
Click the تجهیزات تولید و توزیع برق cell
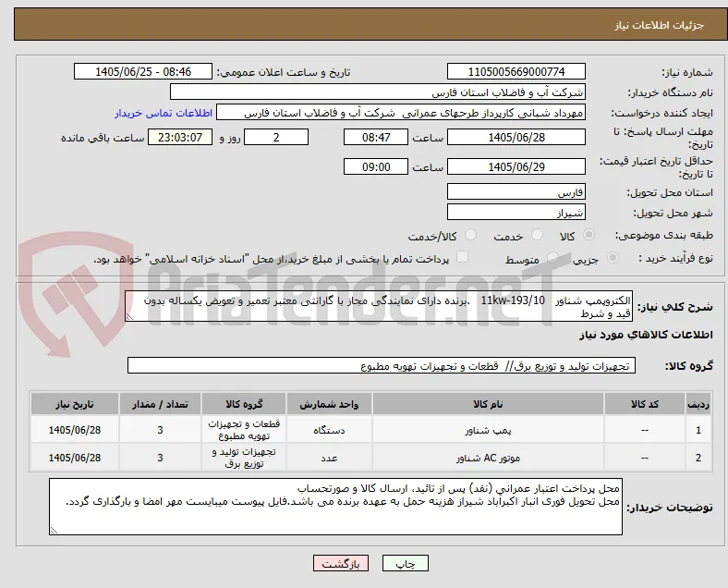click(x=244, y=458)
